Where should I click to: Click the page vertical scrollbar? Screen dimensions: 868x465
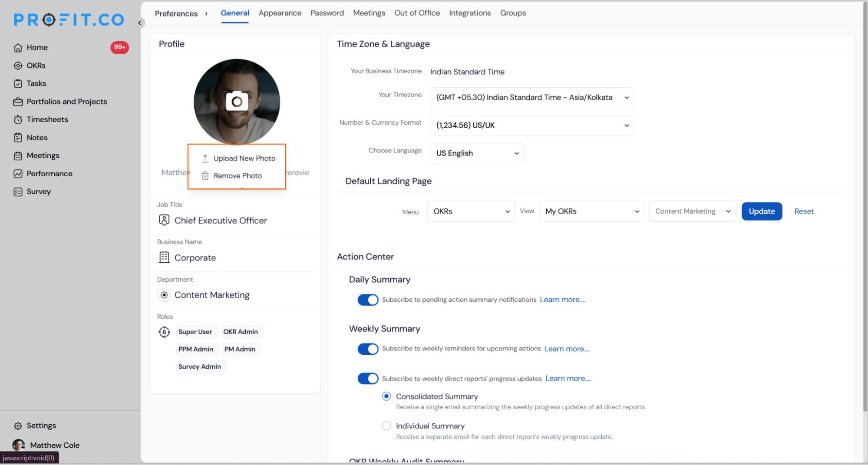(864, 206)
